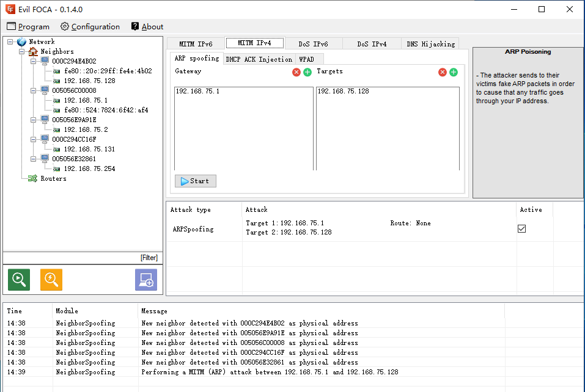Collapse the 005056E32861 node
Screen dimensions: 585x392
pyautogui.click(x=33, y=159)
